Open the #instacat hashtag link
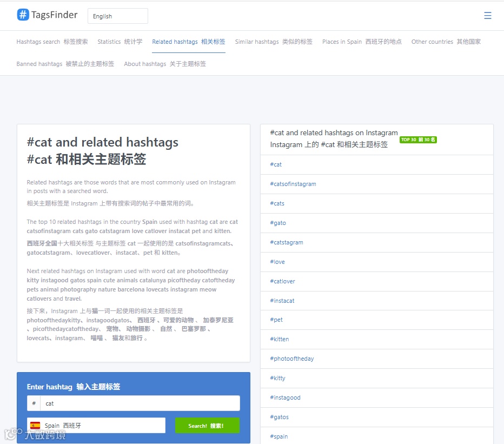Screen dimensions: 504x444 pos(282,301)
